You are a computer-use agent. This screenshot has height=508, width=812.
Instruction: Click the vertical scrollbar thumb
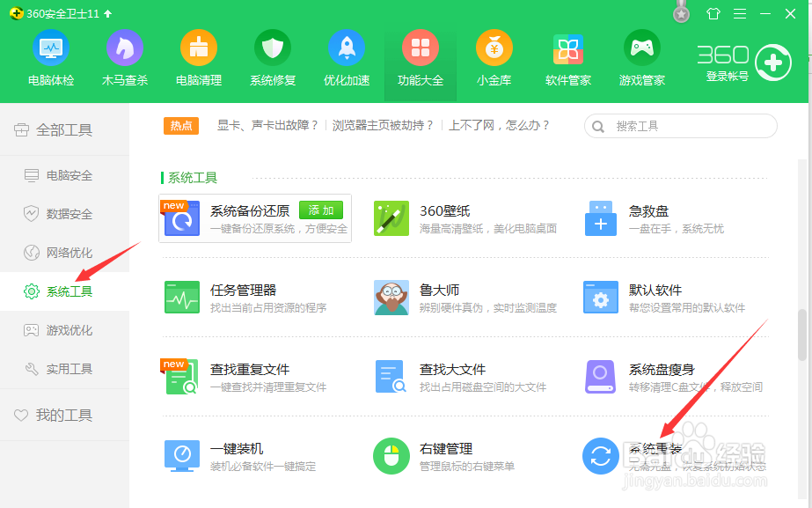[802, 335]
